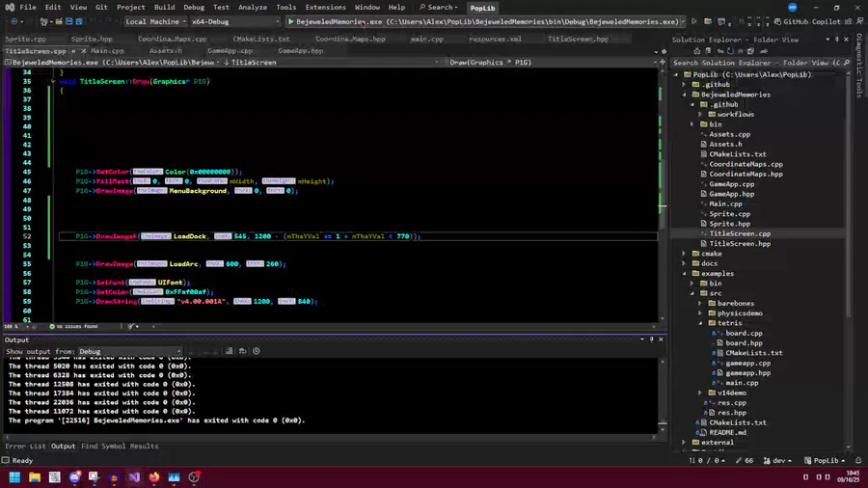Open Firefox from the Windows taskbar
This screenshot has width=868, height=488.
click(x=154, y=477)
